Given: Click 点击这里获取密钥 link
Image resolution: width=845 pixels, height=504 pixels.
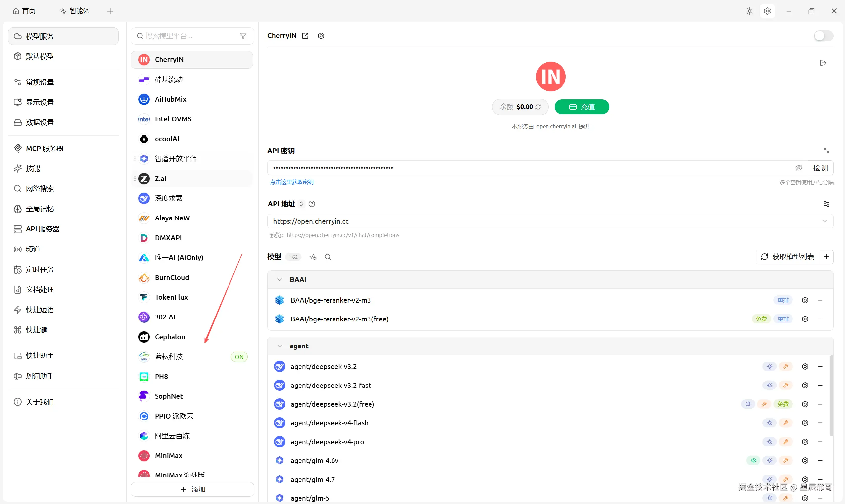Looking at the screenshot, I should tap(292, 182).
